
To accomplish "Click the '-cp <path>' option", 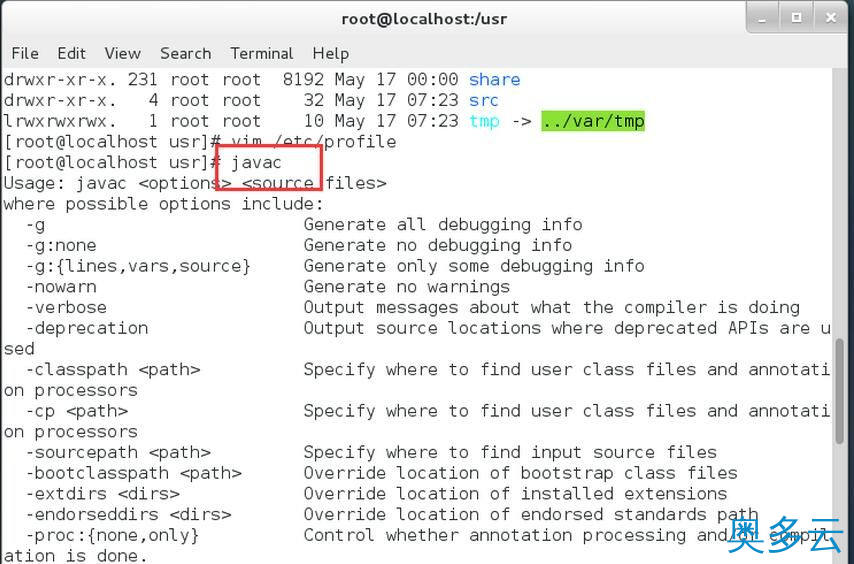I will [77, 411].
